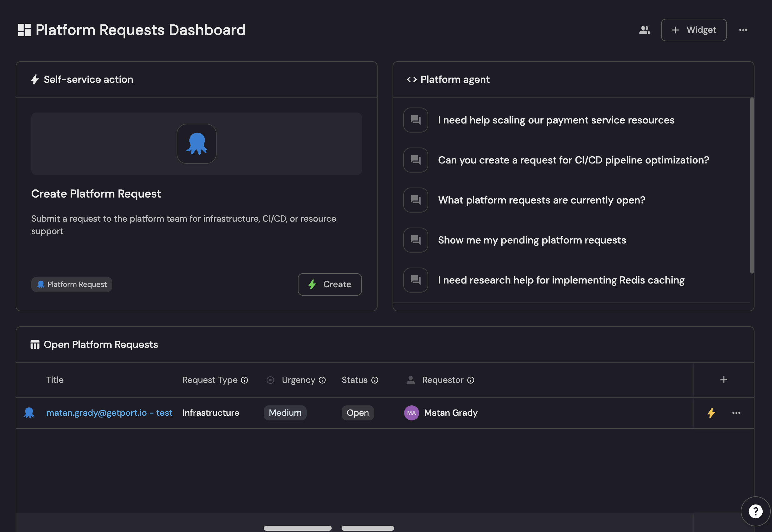Screen dimensions: 772x532
Task: Select the CI/CD pipeline optimization prompt
Action: (x=573, y=160)
